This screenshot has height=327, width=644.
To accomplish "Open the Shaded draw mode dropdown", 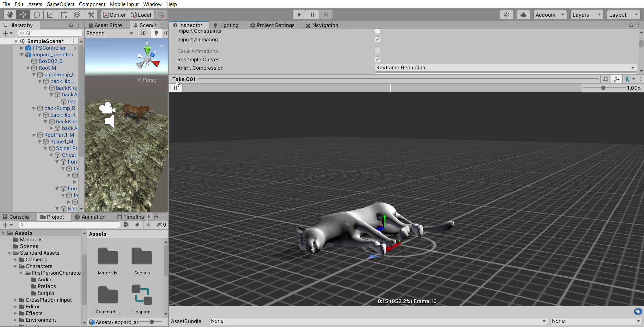I will click(x=110, y=33).
